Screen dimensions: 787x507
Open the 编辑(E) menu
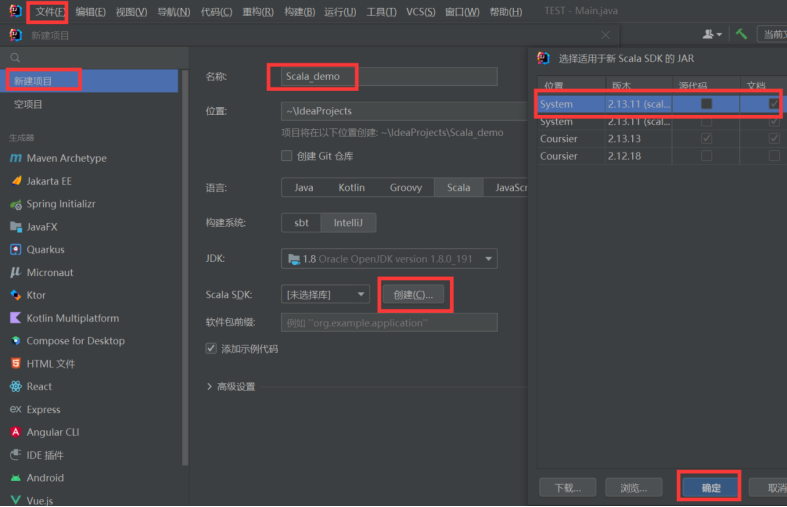tap(90, 12)
